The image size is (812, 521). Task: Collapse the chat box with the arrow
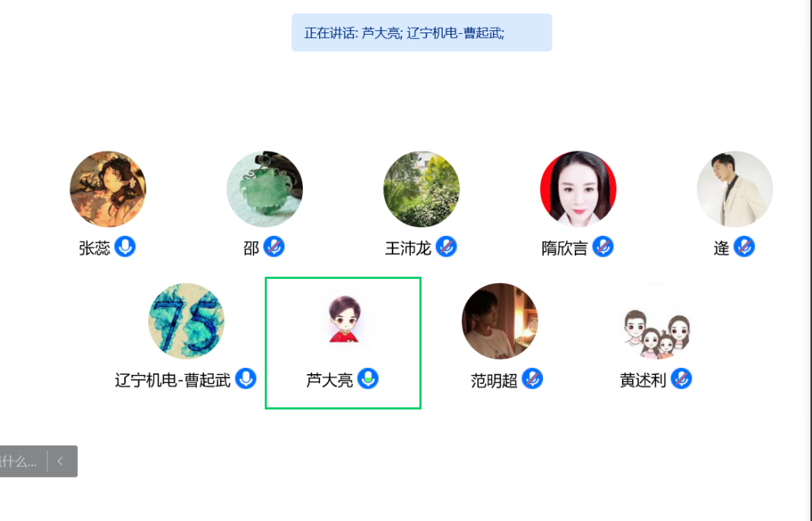(x=60, y=461)
